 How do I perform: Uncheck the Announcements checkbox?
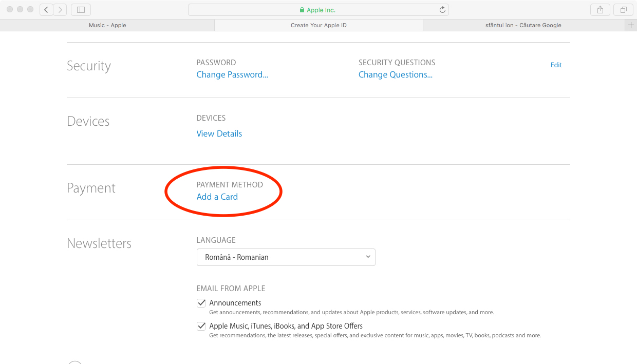(201, 303)
